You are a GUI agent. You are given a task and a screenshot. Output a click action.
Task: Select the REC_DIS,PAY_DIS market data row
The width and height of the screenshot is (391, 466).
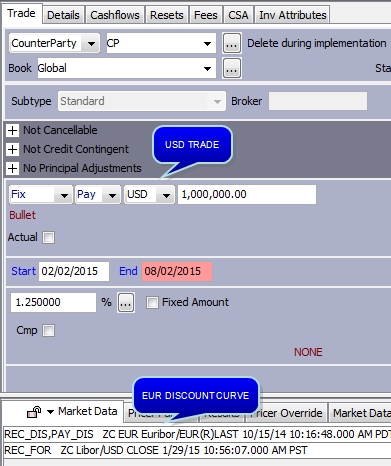(x=197, y=434)
